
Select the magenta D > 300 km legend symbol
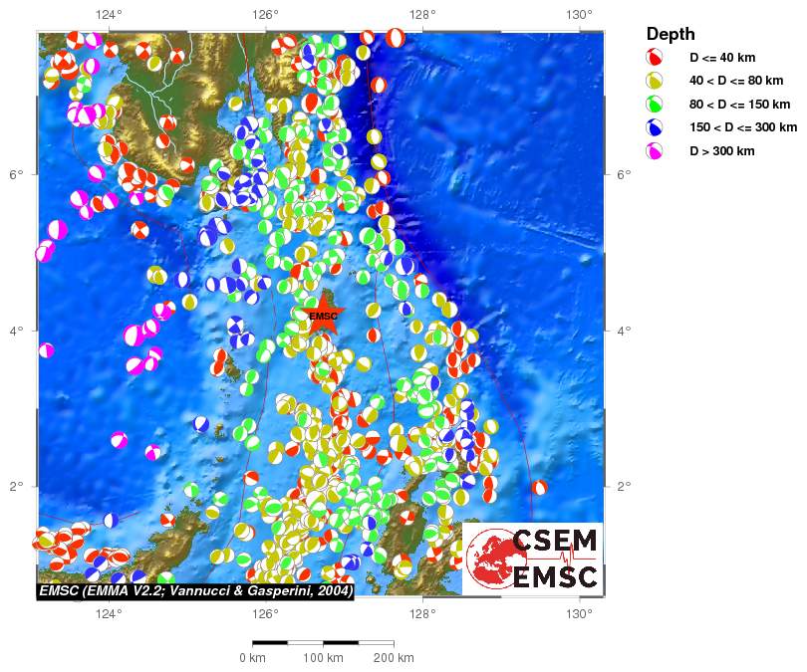point(656,151)
